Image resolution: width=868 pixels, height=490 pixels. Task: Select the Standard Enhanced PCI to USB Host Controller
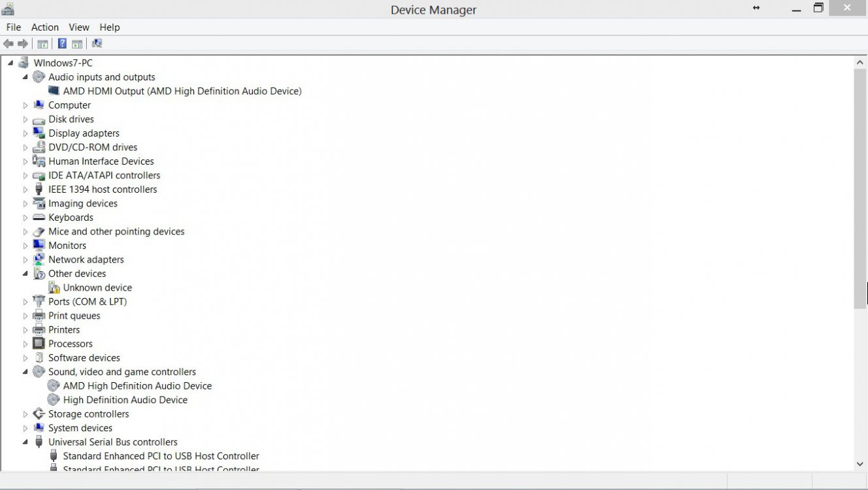(160, 455)
